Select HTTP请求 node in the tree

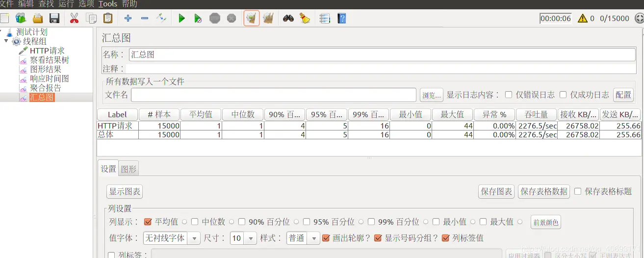pyautogui.click(x=47, y=51)
